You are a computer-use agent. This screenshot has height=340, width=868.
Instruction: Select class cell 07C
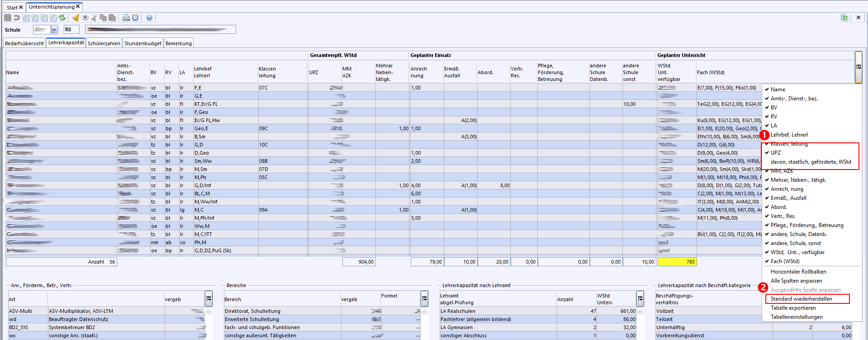[x=282, y=88]
